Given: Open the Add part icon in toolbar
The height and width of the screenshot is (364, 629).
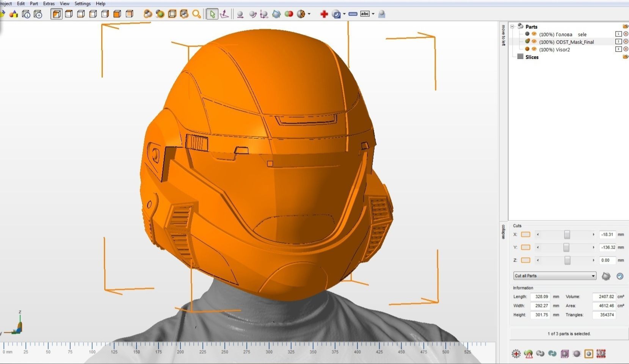Looking at the screenshot, I should click(x=14, y=14).
